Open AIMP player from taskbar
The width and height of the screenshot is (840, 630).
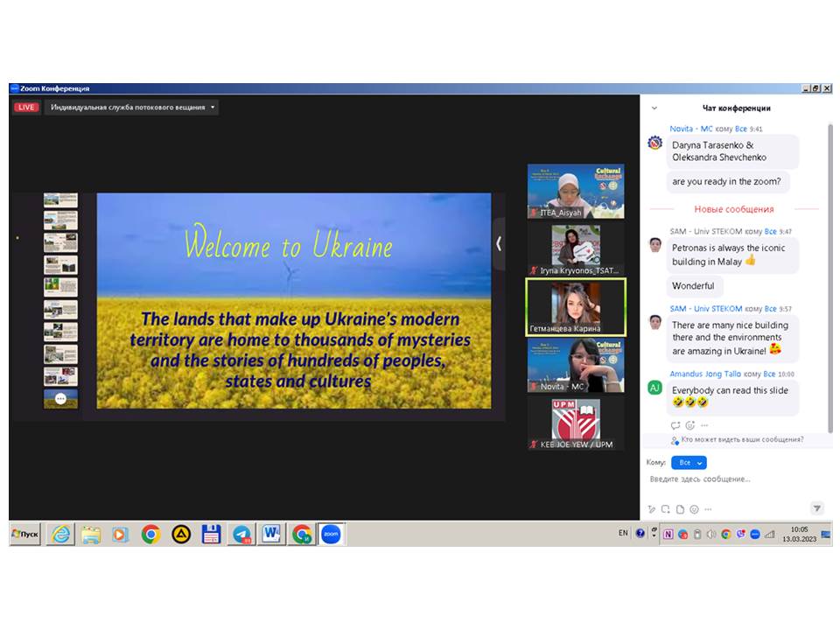click(x=181, y=534)
